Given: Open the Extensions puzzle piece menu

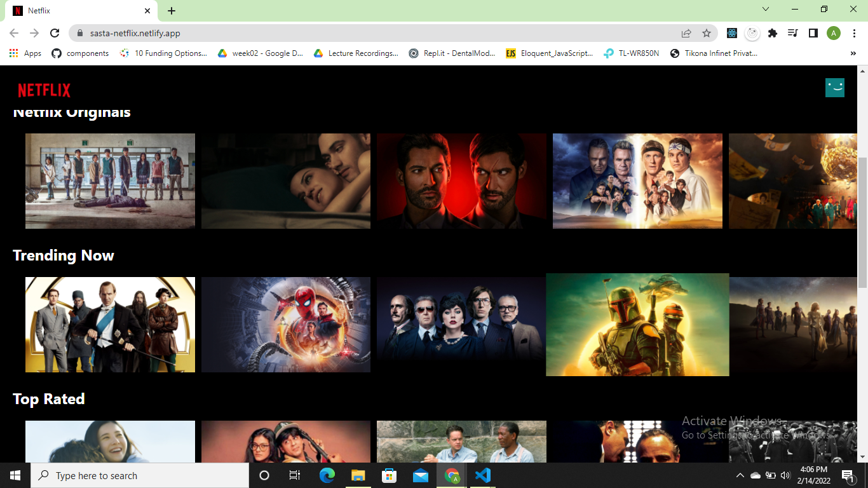Looking at the screenshot, I should click(773, 33).
